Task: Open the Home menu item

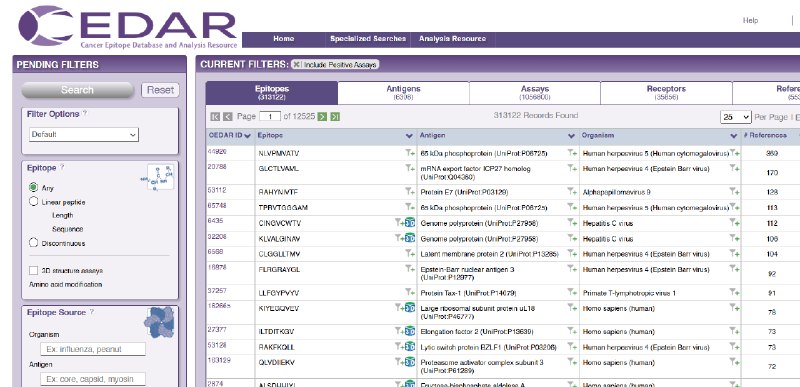Action: (284, 39)
